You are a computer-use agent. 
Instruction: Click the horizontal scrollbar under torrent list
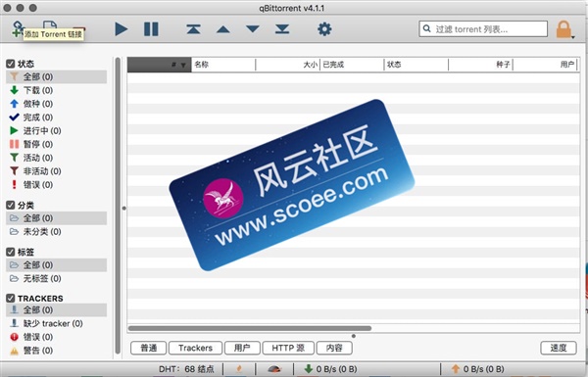pyautogui.click(x=250, y=328)
